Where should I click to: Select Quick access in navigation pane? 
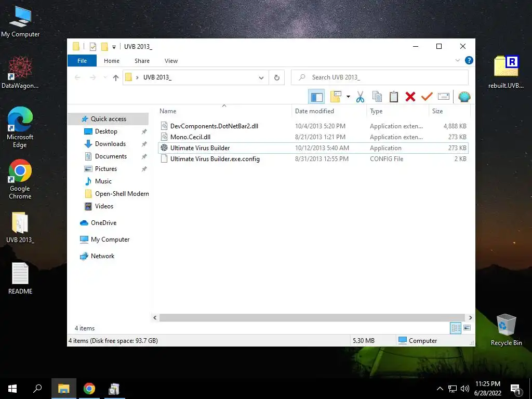click(108, 119)
